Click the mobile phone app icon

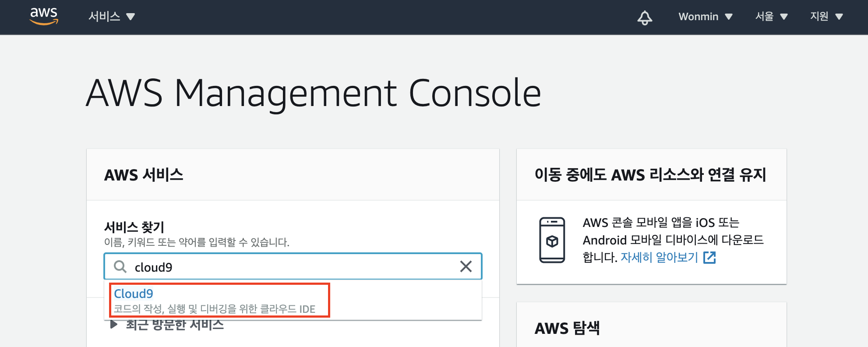552,240
